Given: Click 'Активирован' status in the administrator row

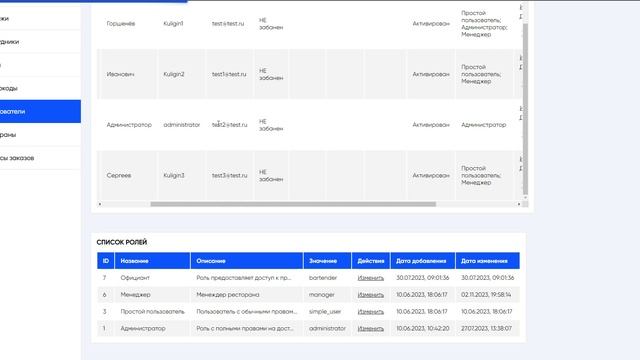Looking at the screenshot, I should tap(431, 125).
